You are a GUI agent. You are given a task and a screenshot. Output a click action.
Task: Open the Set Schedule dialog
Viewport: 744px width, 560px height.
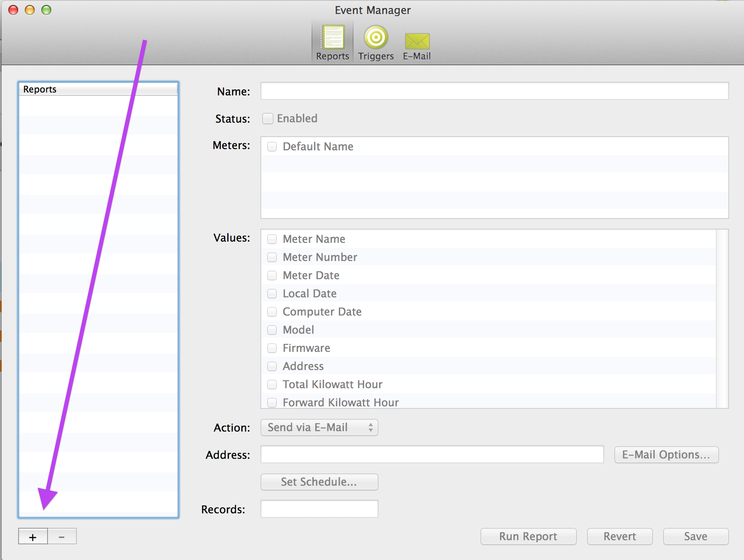319,482
